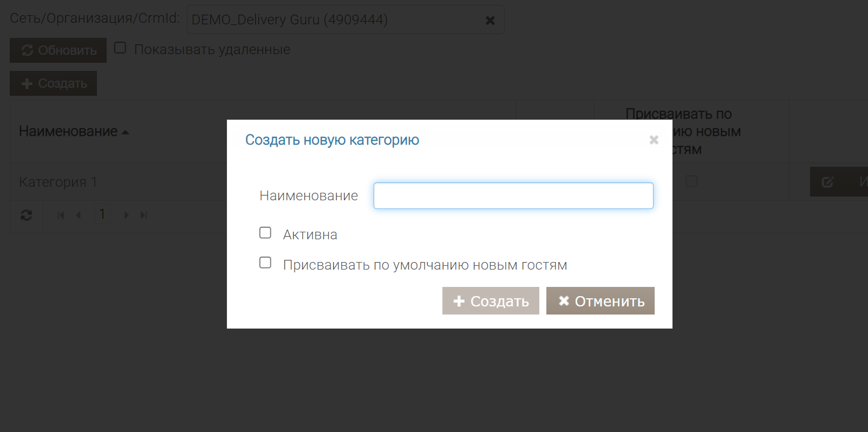Image resolution: width=868 pixels, height=432 pixels.
Task: Check Присваивать по умолчанию новым гостям
Action: click(x=265, y=263)
